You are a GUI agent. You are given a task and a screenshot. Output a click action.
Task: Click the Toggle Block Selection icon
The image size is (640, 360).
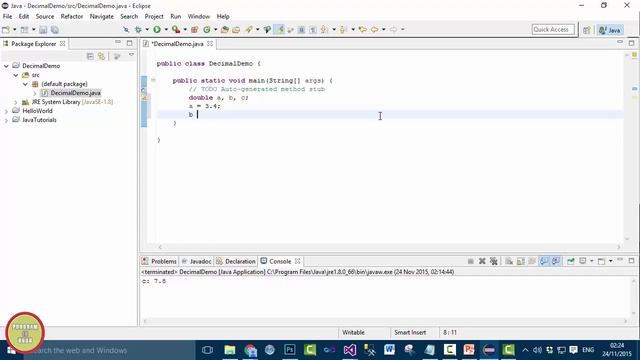click(x=301, y=29)
